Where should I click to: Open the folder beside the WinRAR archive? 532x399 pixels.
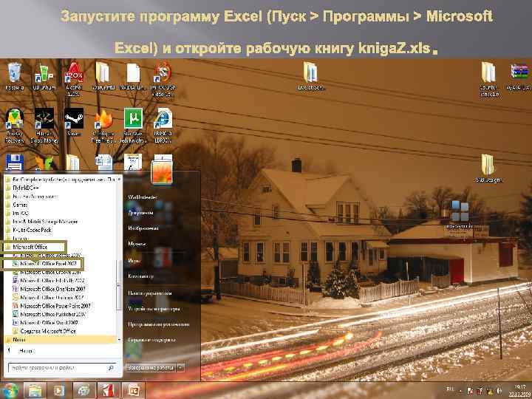(489, 79)
